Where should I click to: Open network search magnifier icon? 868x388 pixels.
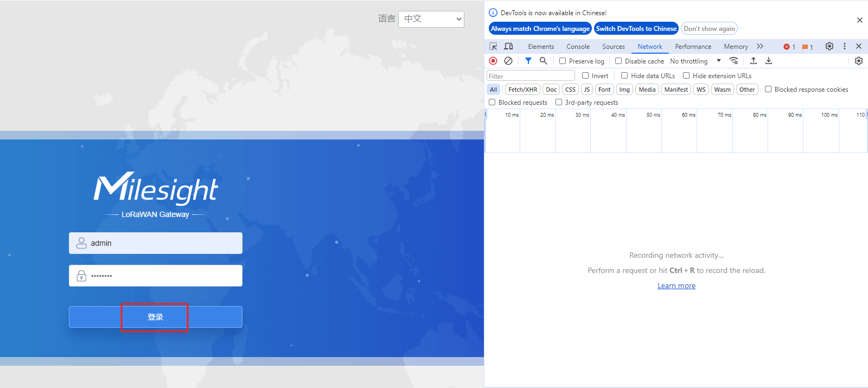(543, 61)
